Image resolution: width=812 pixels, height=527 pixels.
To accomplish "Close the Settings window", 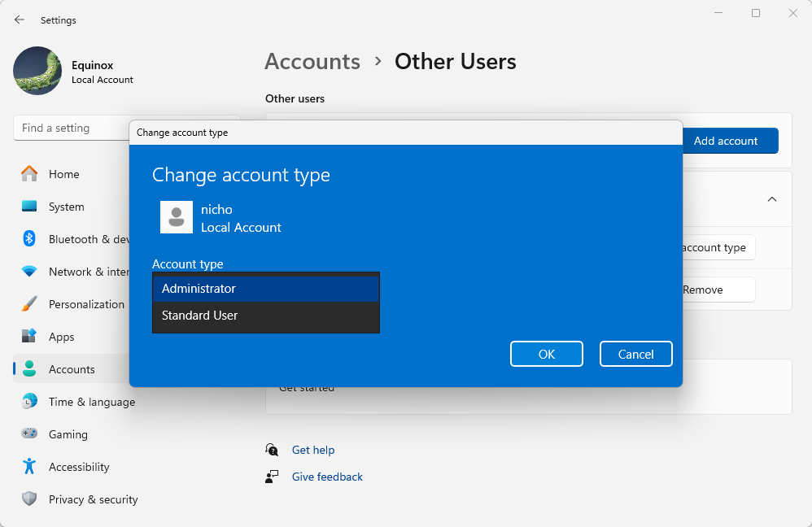I will tap(792, 13).
